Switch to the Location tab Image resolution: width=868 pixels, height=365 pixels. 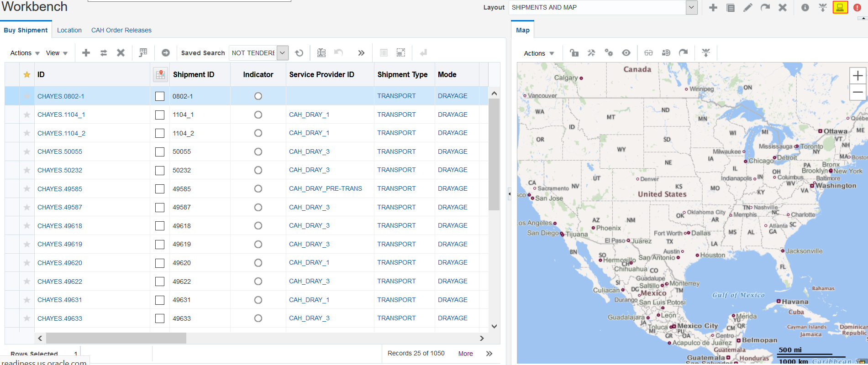[x=69, y=30]
